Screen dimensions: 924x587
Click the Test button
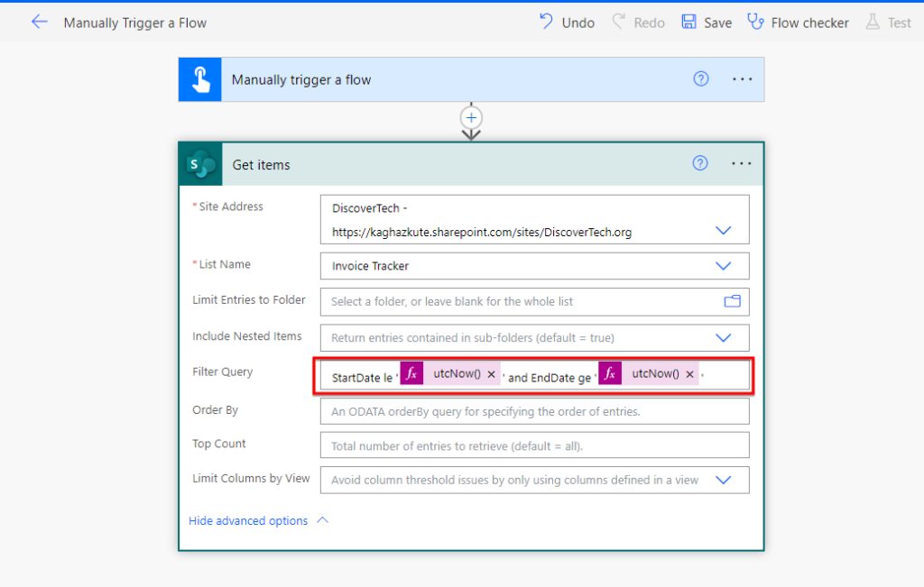(x=889, y=23)
